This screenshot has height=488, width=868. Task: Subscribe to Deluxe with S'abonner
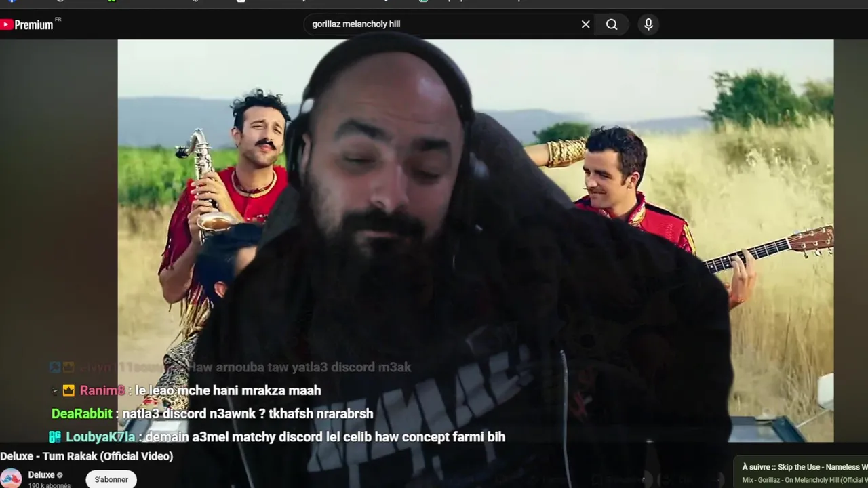click(x=111, y=479)
